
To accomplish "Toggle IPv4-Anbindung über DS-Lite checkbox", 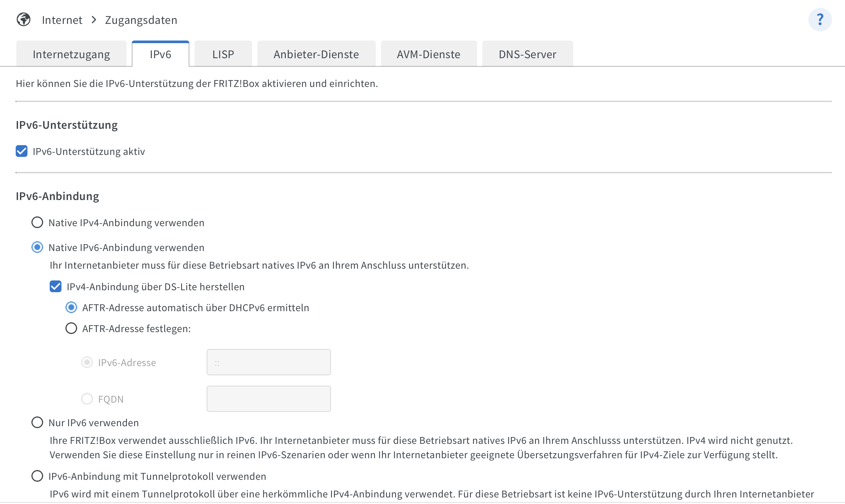I will [x=56, y=286].
